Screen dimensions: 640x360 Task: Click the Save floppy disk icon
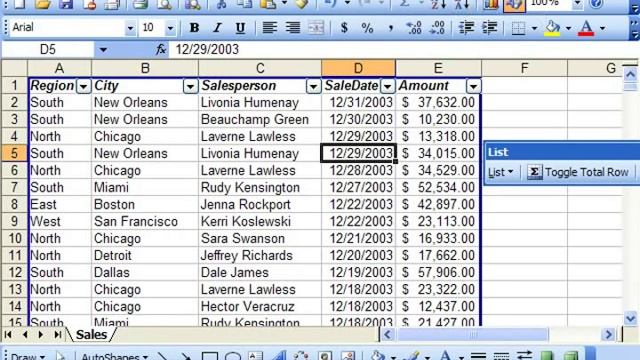(65, 5)
